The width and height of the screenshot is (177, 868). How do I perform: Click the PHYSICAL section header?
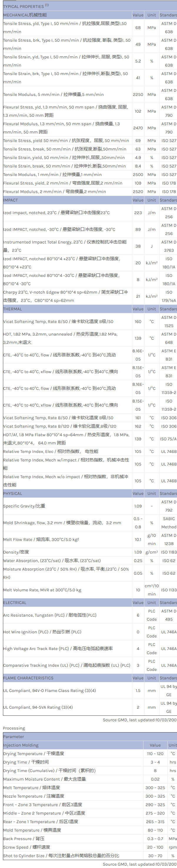point(13,493)
